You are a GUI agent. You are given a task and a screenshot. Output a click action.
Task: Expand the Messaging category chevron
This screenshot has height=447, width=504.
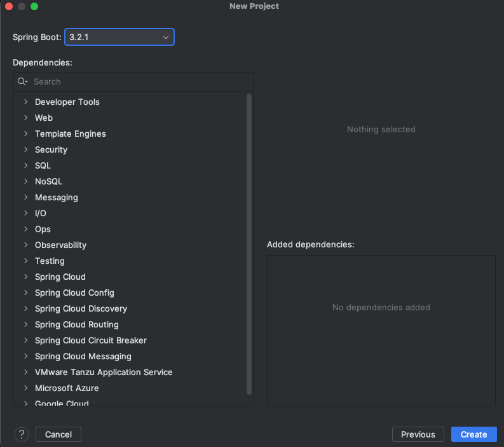[x=25, y=198]
